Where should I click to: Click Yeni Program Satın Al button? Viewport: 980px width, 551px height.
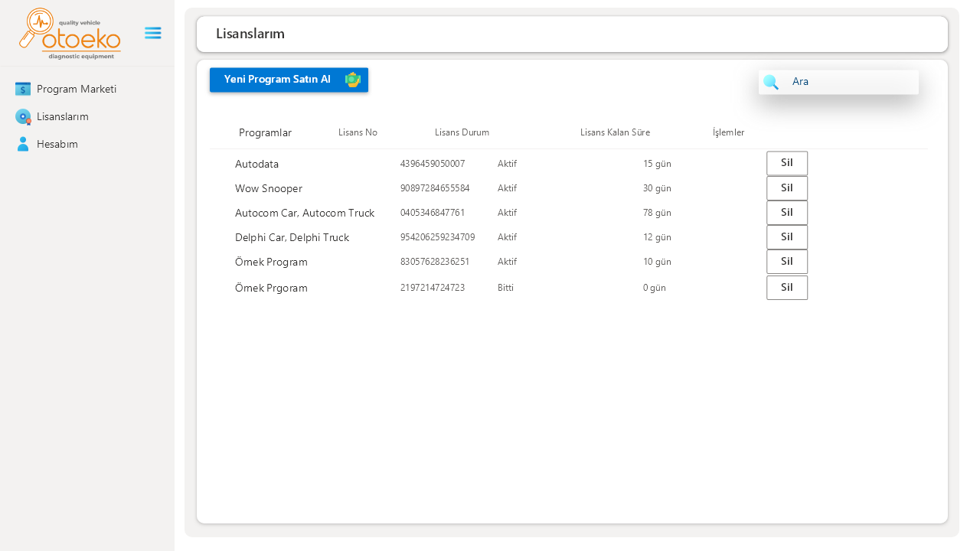pyautogui.click(x=289, y=80)
